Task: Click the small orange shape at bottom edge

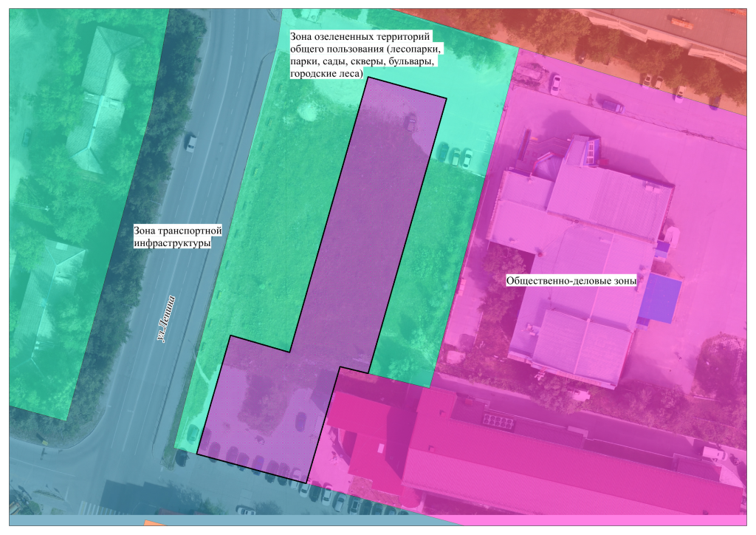Action: [x=154, y=524]
